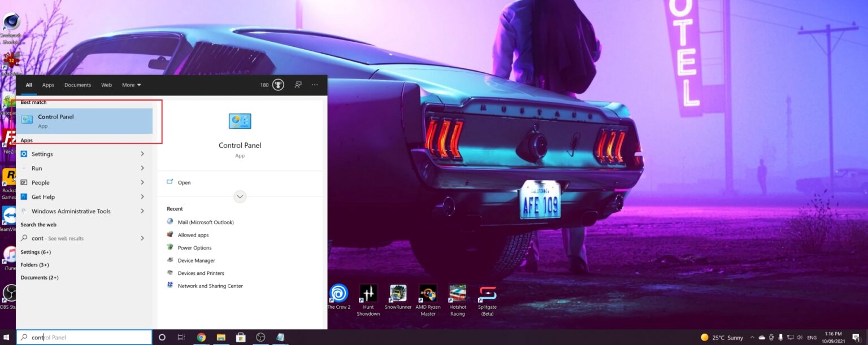868x345 pixels.
Task: Open network tray icon
Action: 791,337
